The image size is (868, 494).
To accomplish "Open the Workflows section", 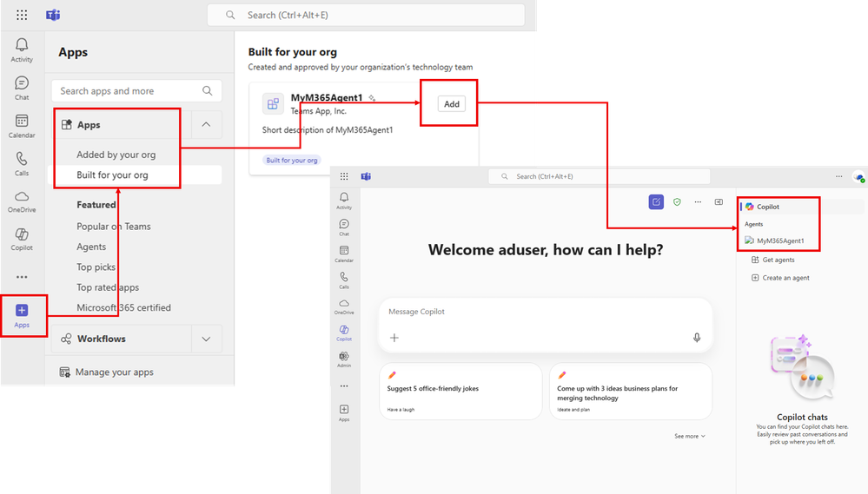I will (x=123, y=339).
